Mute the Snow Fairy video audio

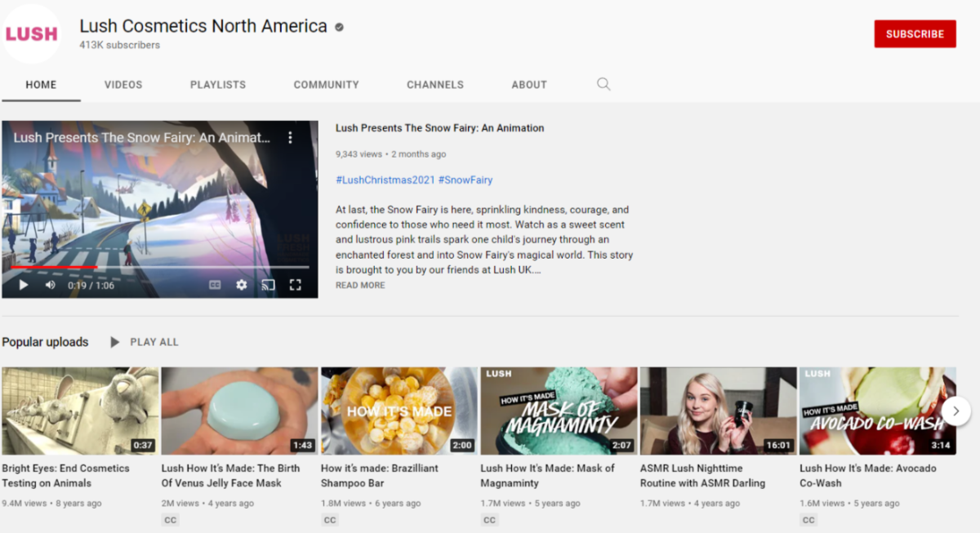tap(51, 285)
